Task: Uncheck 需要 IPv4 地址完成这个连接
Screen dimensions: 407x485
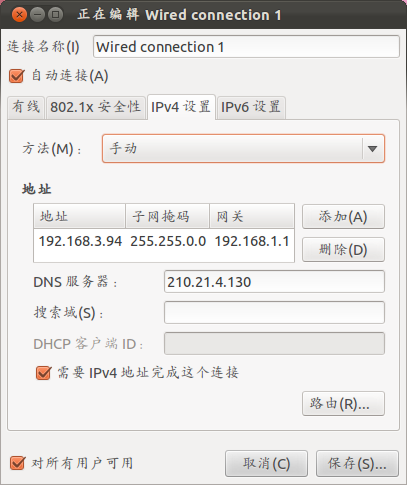Action: click(x=43, y=373)
